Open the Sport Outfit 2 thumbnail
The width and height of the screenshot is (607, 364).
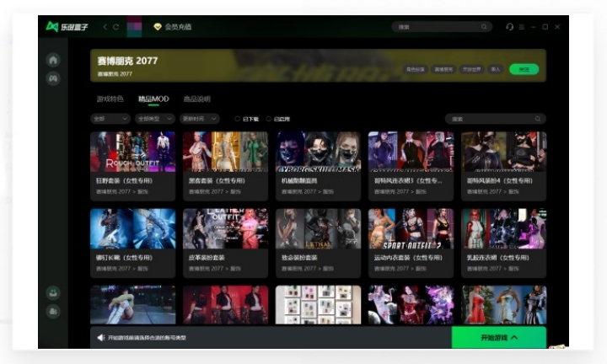coord(411,228)
